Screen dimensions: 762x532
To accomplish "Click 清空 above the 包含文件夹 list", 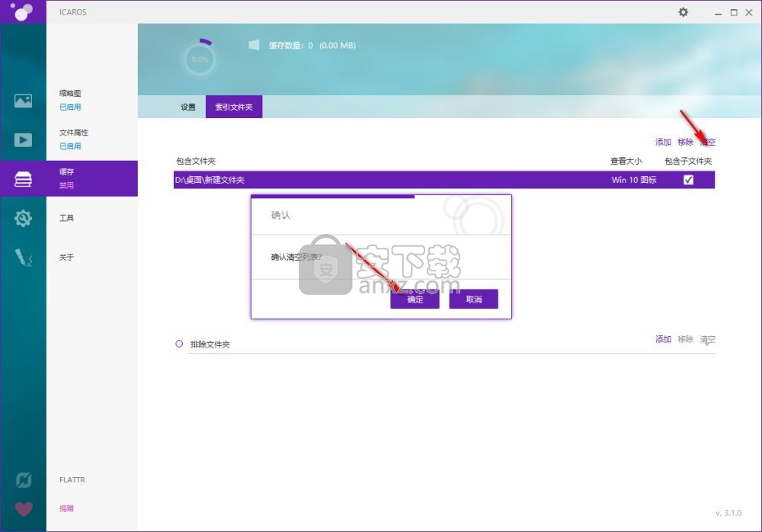I will click(708, 142).
